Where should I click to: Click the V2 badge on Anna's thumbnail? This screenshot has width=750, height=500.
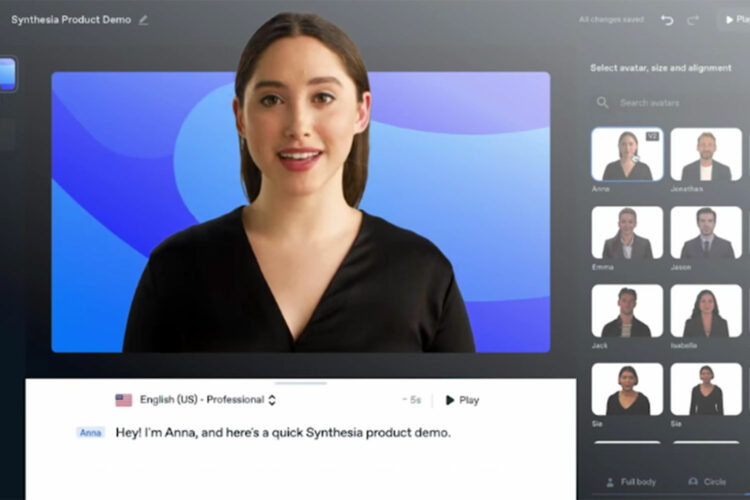652,136
